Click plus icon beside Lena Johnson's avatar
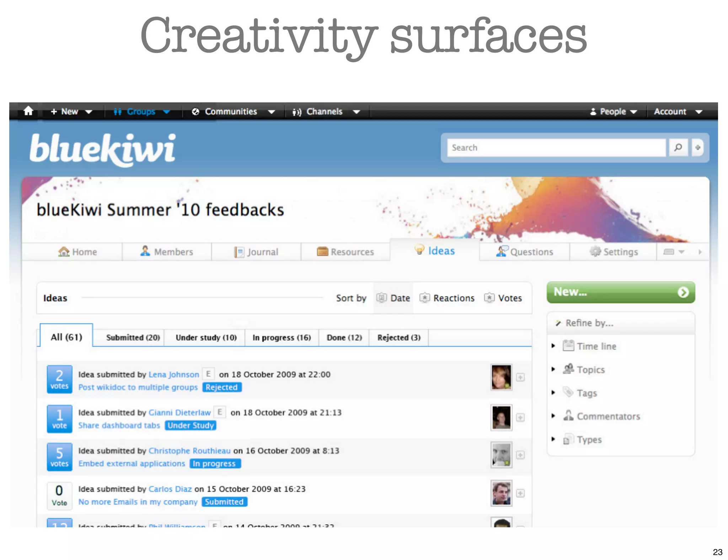This screenshot has height=560, width=728. 520,377
